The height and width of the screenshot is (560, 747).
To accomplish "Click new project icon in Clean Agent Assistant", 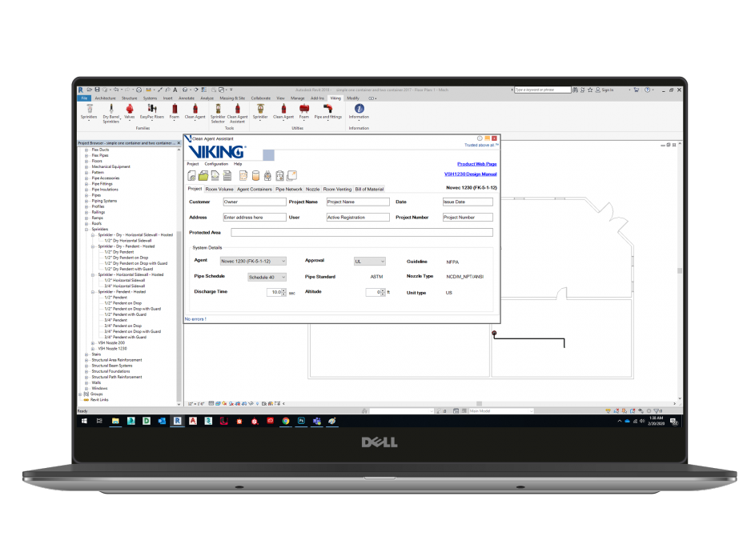I will point(191,176).
